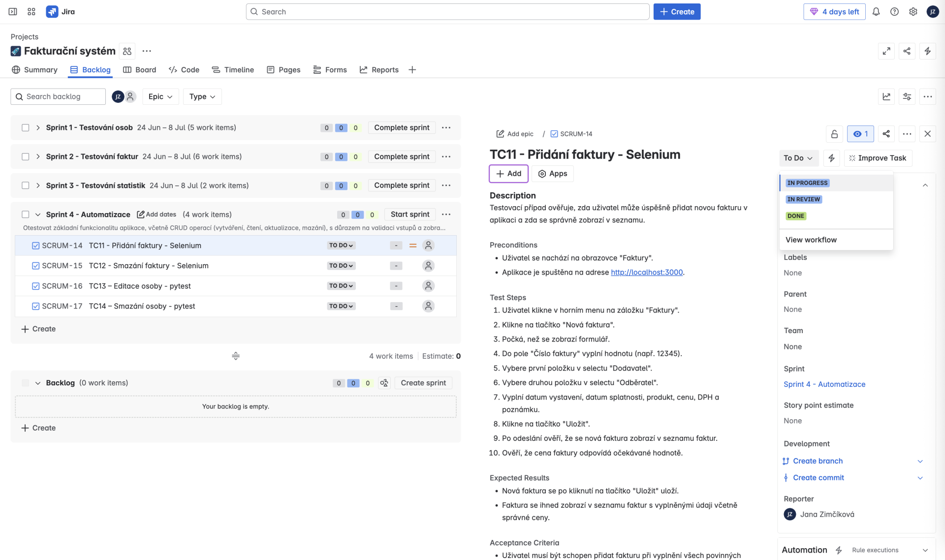945x560 pixels.
Task: Click assignee avatar for SCRUM-15
Action: [x=428, y=266]
